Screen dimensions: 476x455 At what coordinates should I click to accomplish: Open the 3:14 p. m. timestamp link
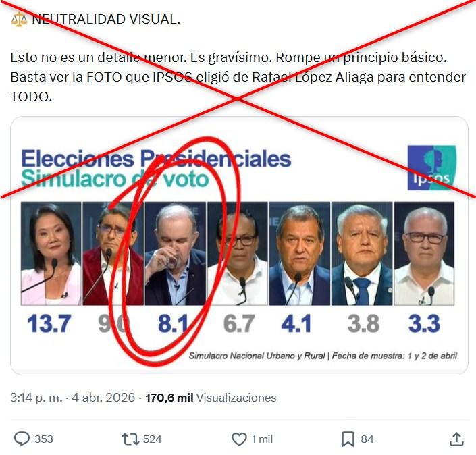pyautogui.click(x=72, y=398)
